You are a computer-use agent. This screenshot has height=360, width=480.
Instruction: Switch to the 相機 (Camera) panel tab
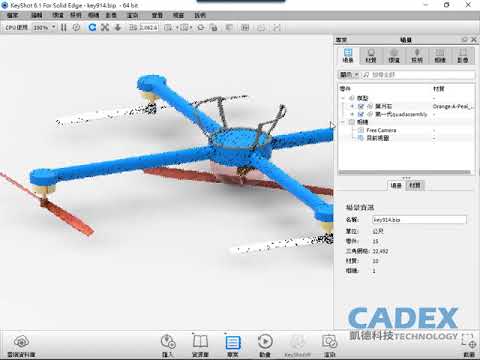click(440, 55)
